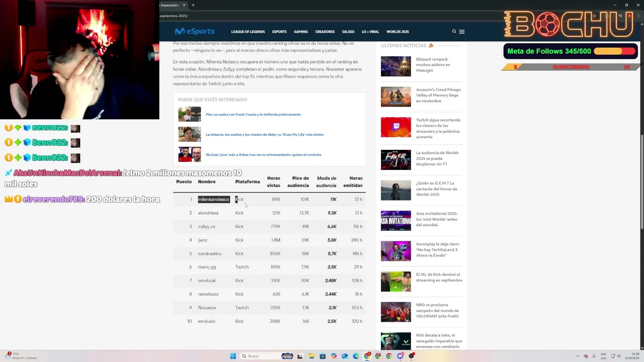Open Riot desata a Veto news link

[439, 340]
